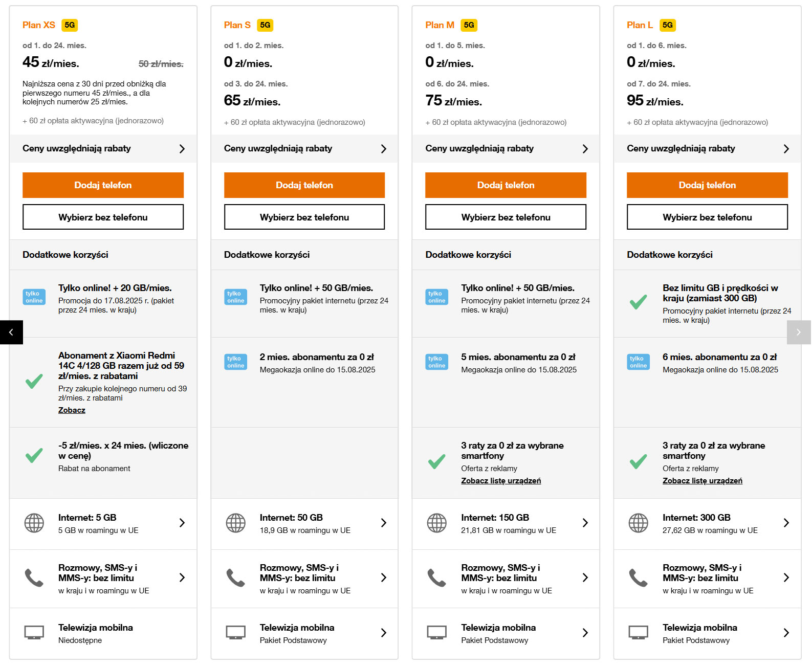This screenshot has height=667, width=812.
Task: Expand Ceny uwzględniają rabaty in Plan S
Action: pos(304,148)
